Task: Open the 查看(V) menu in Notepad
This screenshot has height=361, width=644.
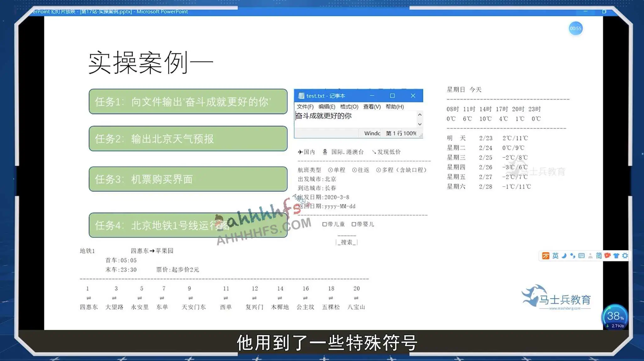Action: pyautogui.click(x=372, y=107)
